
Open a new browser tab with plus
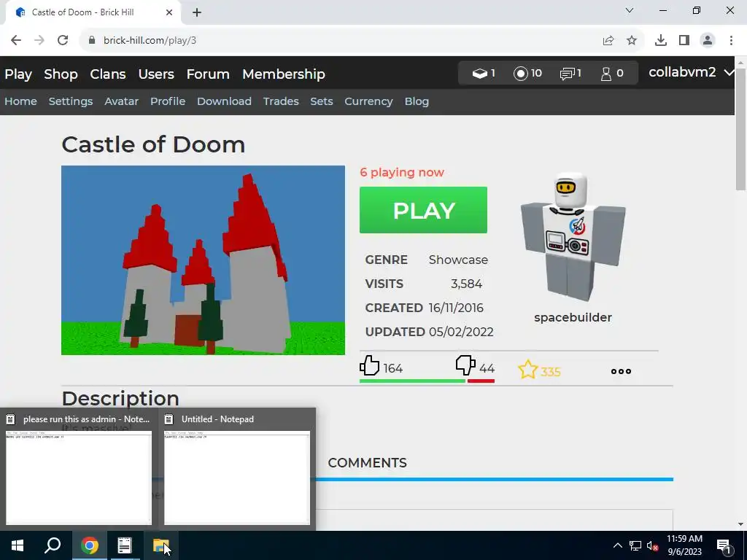click(197, 12)
